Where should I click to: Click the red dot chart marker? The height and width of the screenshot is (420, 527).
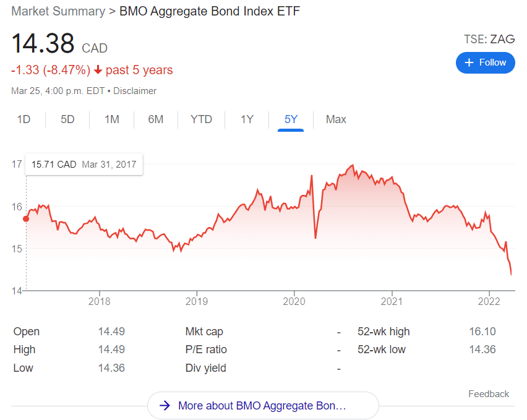click(x=26, y=218)
